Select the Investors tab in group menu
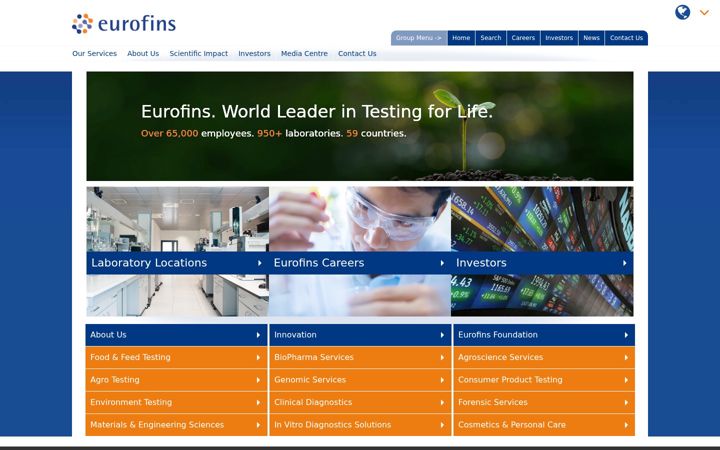Viewport: 720px width, 450px height. point(559,38)
